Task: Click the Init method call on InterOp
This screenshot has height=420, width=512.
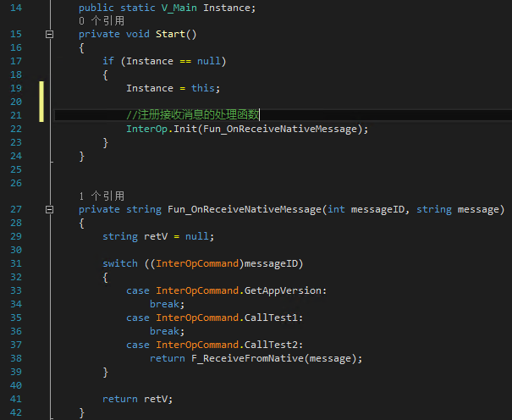Action: point(185,129)
